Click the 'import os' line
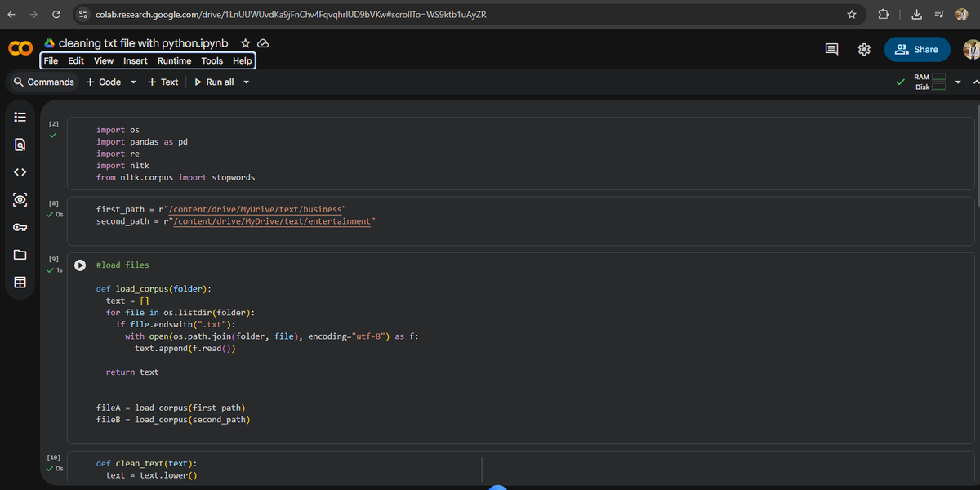 point(118,130)
